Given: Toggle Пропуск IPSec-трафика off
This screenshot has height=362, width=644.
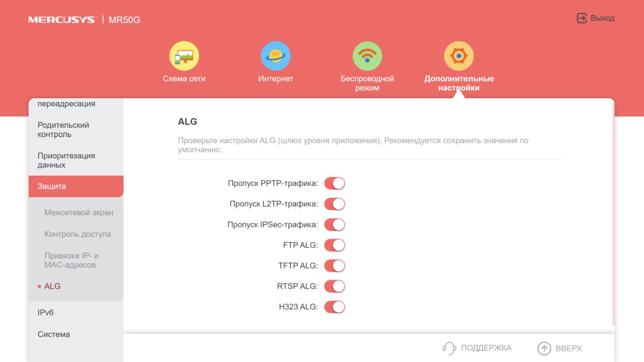Looking at the screenshot, I should tap(334, 225).
